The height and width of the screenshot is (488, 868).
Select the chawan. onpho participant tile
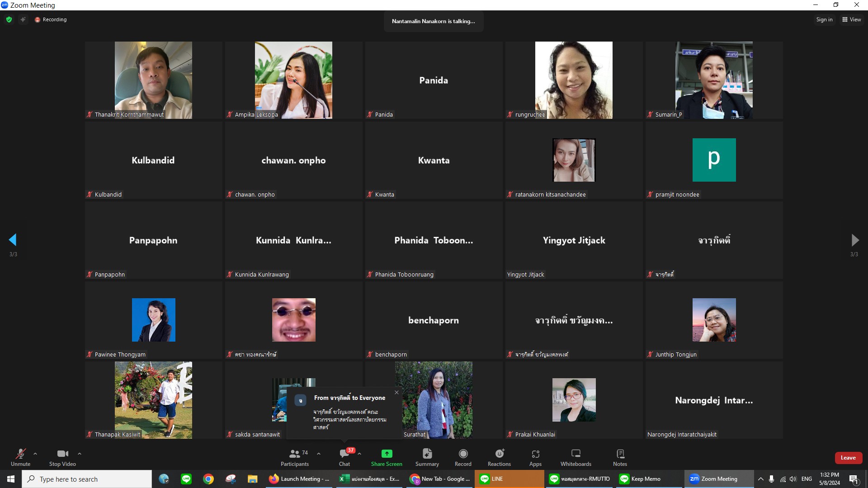pyautogui.click(x=293, y=160)
